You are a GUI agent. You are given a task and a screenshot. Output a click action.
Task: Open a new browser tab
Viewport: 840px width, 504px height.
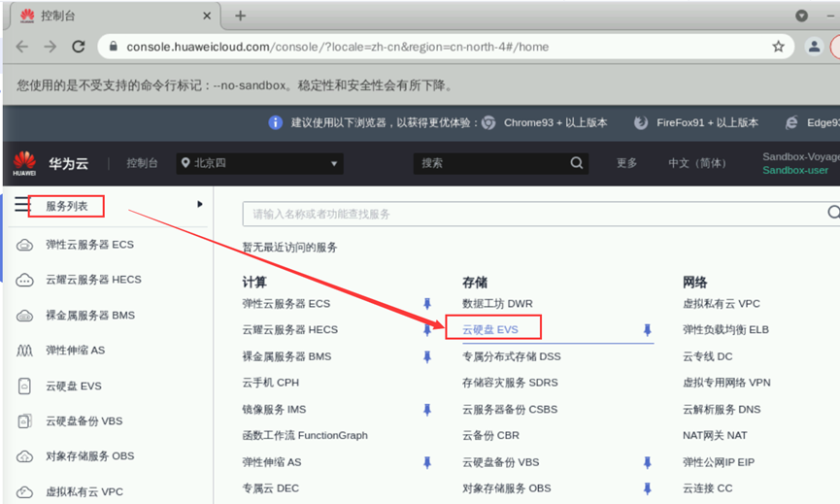pos(241,16)
